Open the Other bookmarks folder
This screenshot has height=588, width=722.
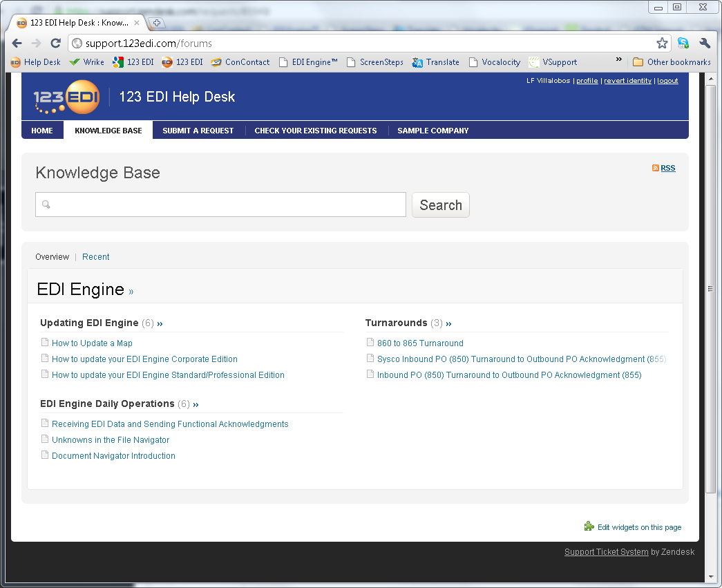(672, 62)
